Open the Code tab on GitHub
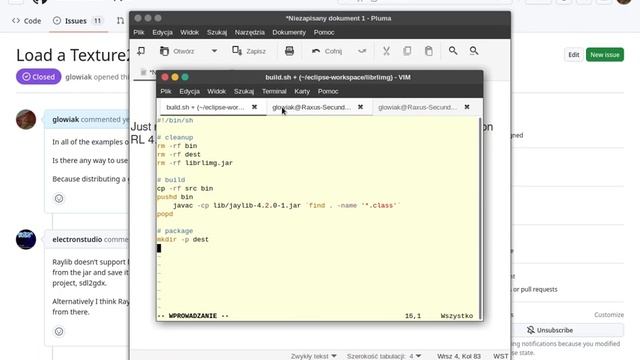 (27, 21)
